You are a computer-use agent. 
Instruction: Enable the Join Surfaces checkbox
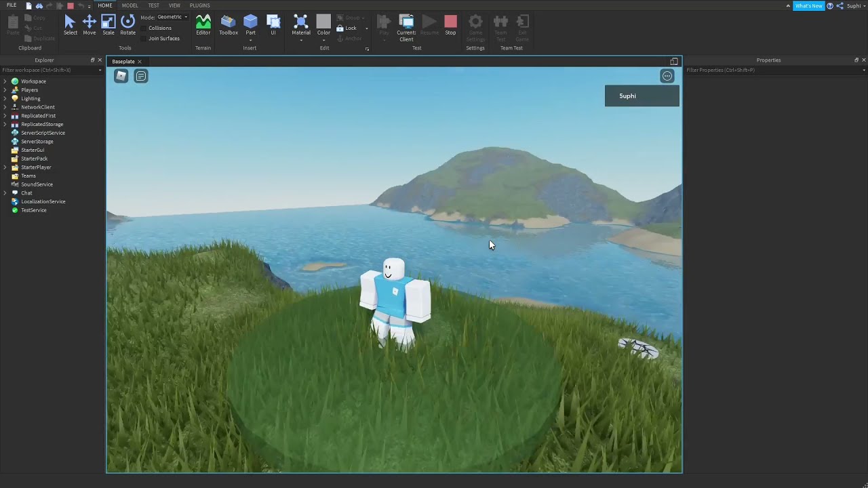(144, 38)
